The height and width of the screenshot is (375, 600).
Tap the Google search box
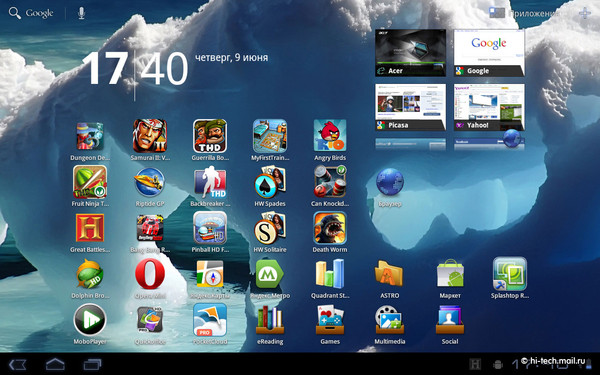[x=31, y=13]
